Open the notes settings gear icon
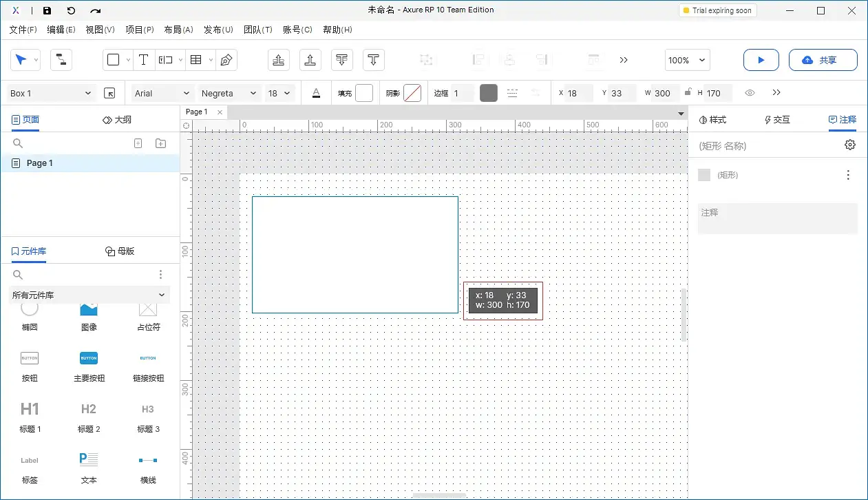The height and width of the screenshot is (500, 868). coord(849,145)
